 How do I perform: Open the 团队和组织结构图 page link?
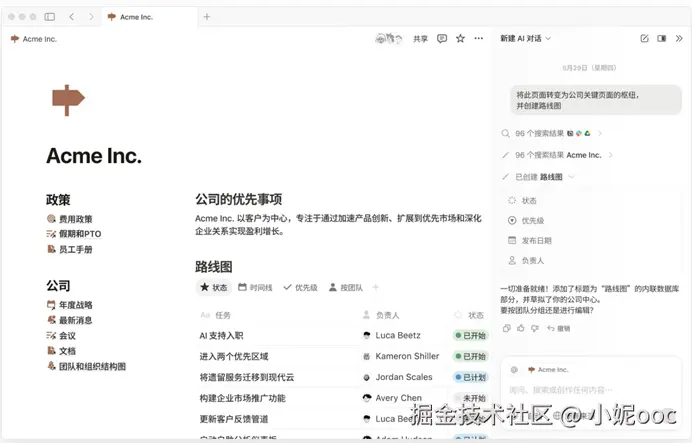coord(86,366)
